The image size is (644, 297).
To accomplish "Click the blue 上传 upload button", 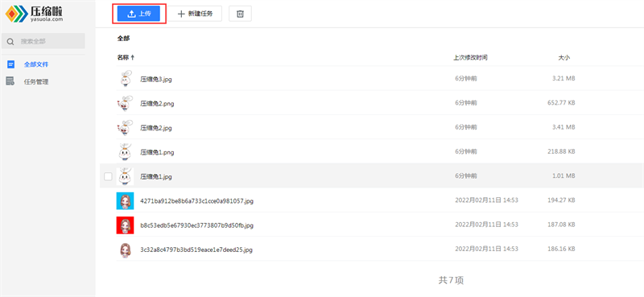I will point(138,14).
